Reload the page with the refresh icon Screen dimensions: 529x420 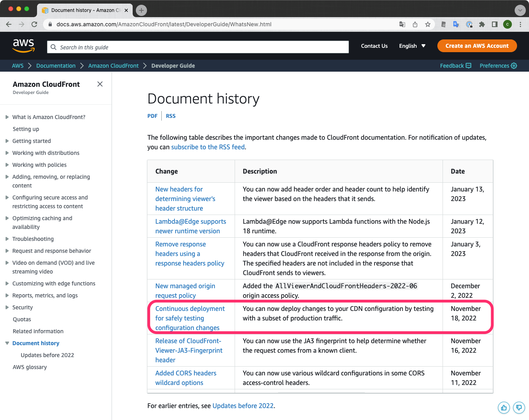point(34,24)
